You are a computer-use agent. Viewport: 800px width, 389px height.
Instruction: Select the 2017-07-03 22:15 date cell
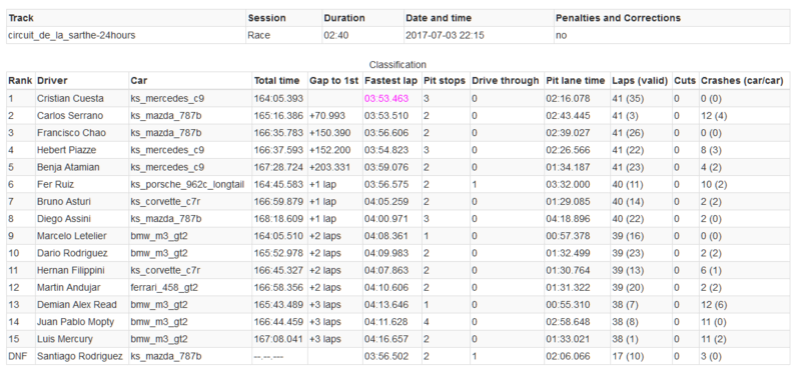tap(479, 36)
